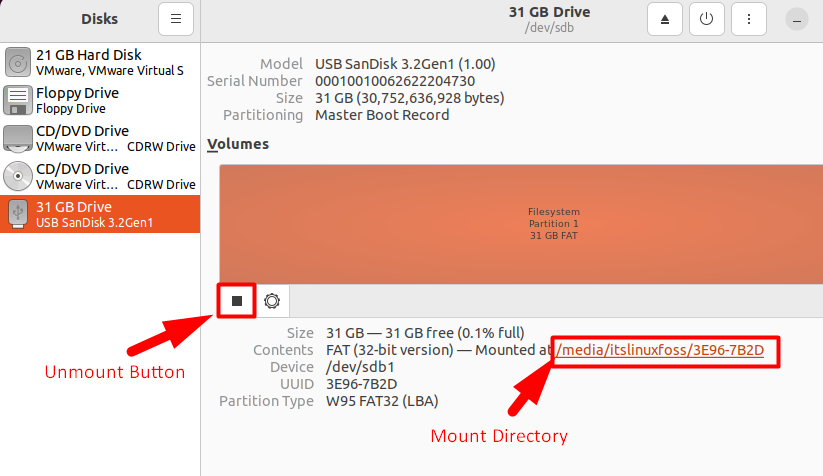The image size is (823, 476).
Task: Open the /media/itslinuxfoss/3E96-7B2D mount link
Action: coord(660,351)
